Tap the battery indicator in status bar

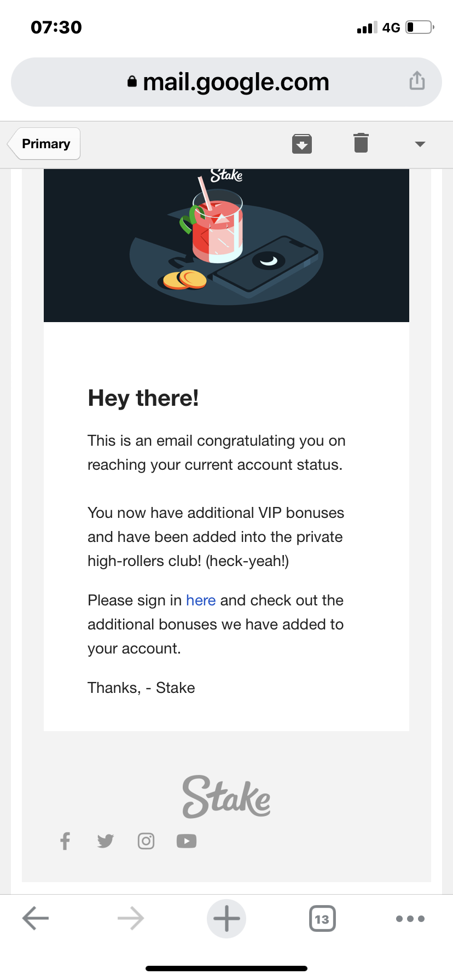pyautogui.click(x=420, y=27)
